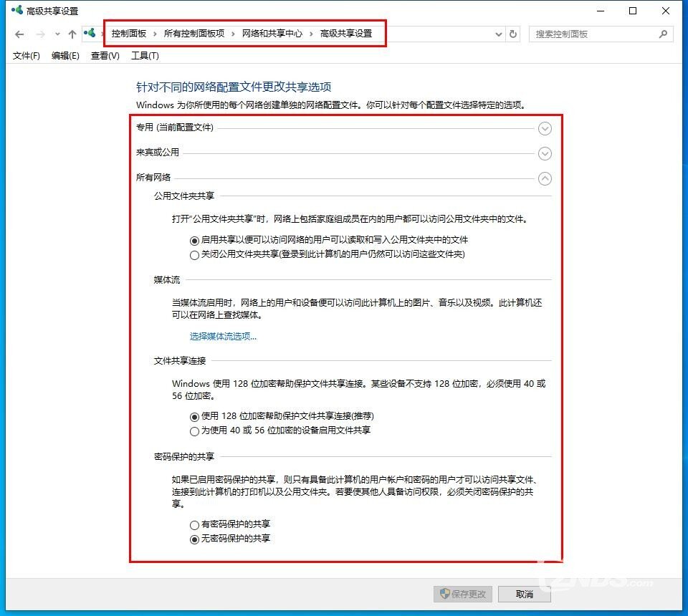Click the 文件共享连接 section heading

tap(179, 361)
